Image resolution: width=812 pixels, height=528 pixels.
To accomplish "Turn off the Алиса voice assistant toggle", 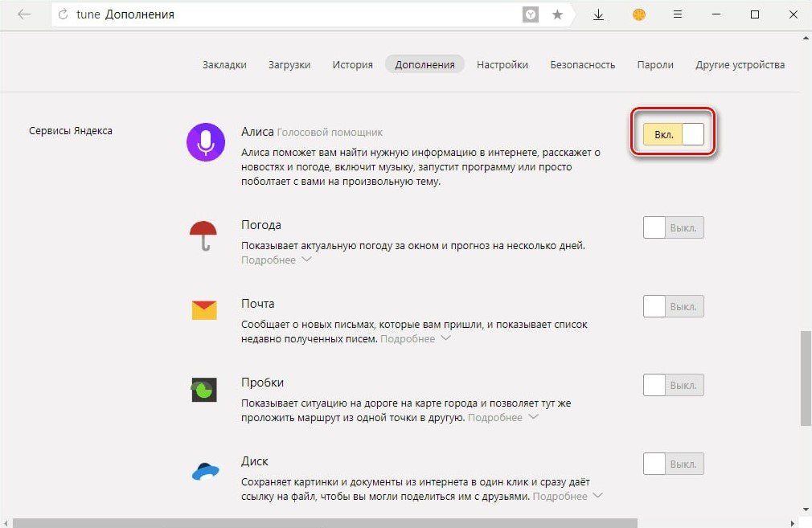I will [x=673, y=134].
